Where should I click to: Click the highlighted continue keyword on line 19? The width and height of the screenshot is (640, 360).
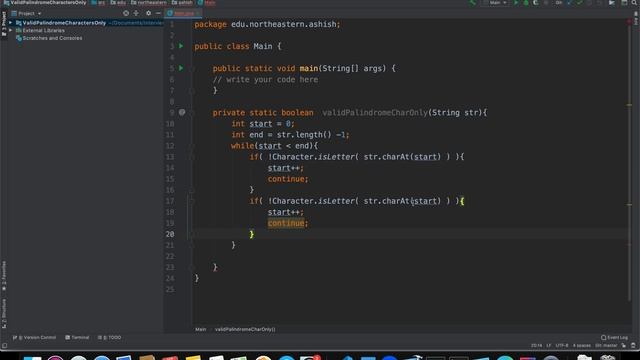point(286,223)
